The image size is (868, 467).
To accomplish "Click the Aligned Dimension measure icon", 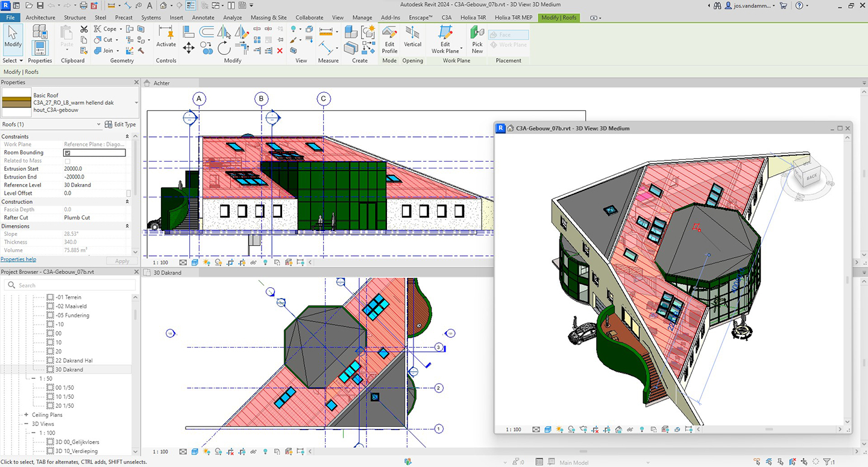I will pyautogui.click(x=325, y=31).
